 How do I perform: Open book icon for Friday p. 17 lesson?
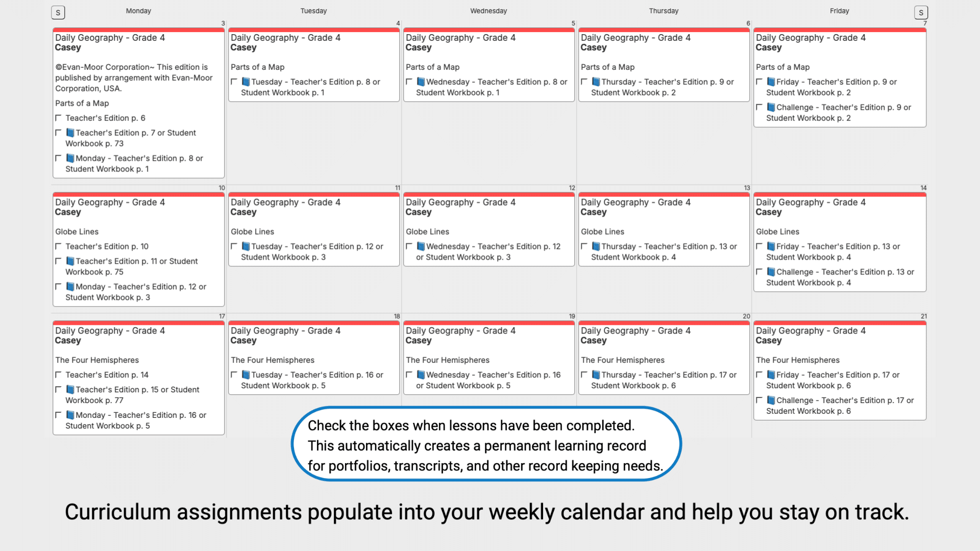(771, 375)
